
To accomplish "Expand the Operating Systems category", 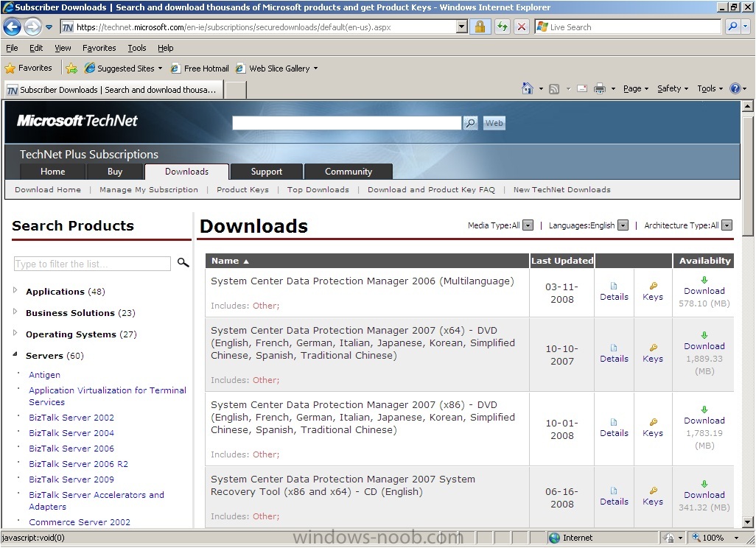I will click(x=15, y=333).
